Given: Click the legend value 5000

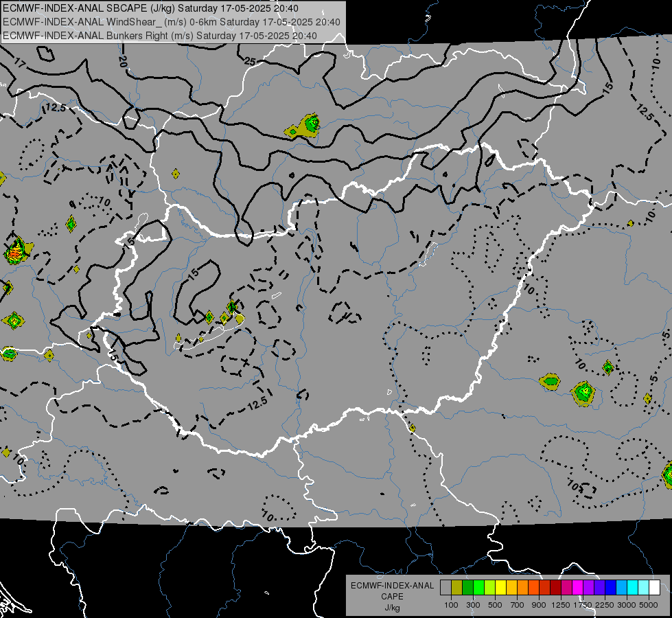Looking at the screenshot, I should [x=649, y=605].
